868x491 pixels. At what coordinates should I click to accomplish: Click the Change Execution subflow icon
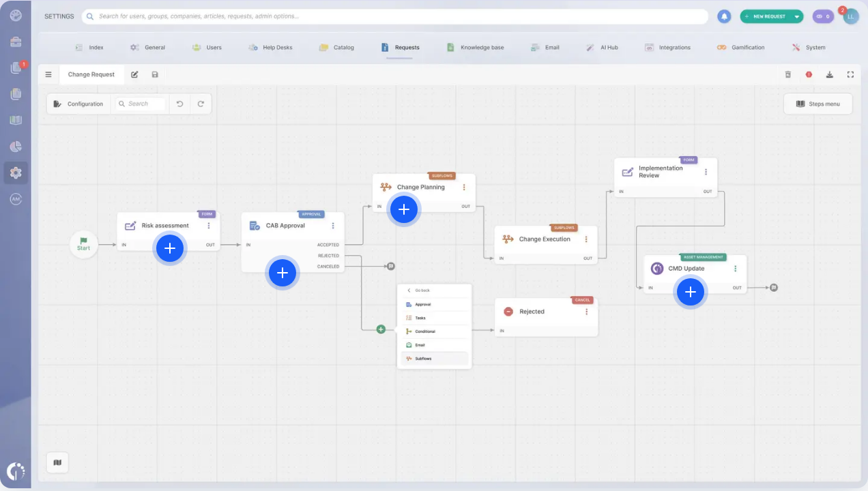point(508,239)
